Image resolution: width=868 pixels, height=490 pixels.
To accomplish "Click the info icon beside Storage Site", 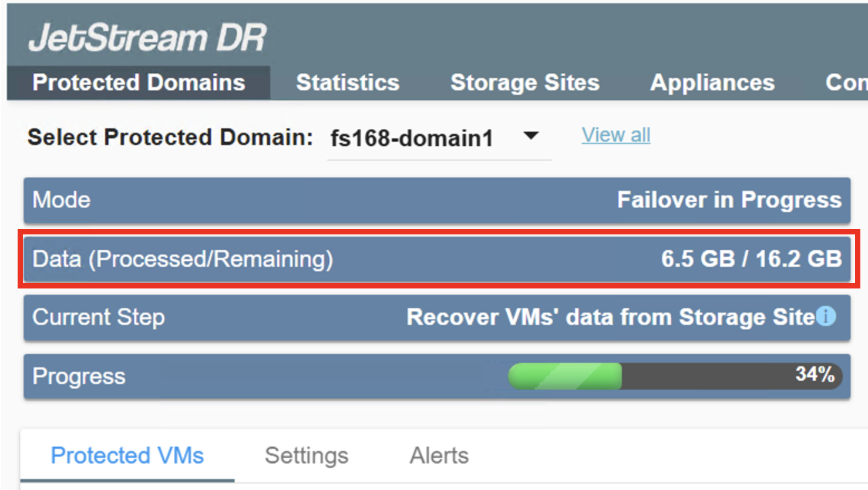I will 826,316.
